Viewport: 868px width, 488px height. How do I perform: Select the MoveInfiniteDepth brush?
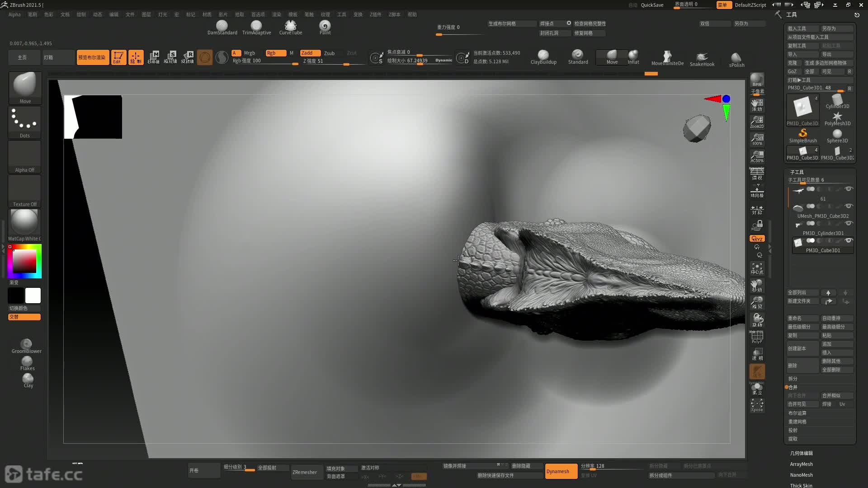pos(667,59)
